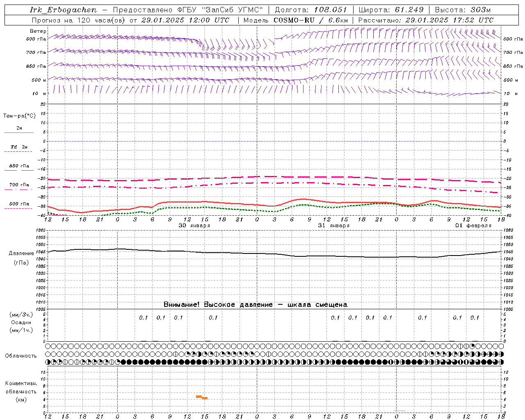Click the Irk_Erbogachen station title

(63, 10)
